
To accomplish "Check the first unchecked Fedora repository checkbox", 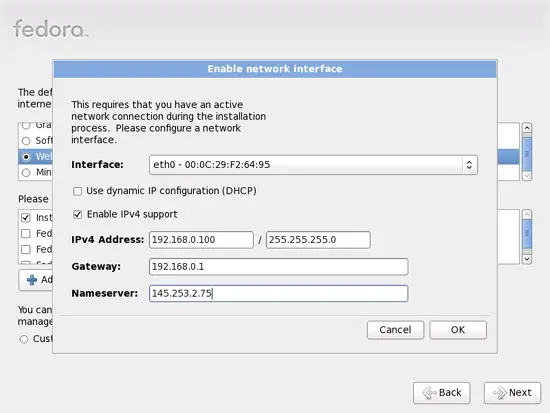I will [x=26, y=234].
